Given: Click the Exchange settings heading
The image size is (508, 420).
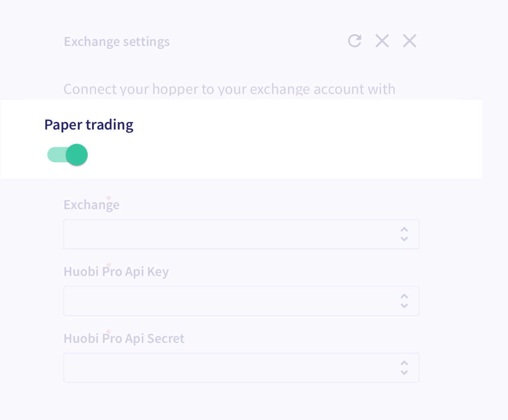Looking at the screenshot, I should click(117, 42).
